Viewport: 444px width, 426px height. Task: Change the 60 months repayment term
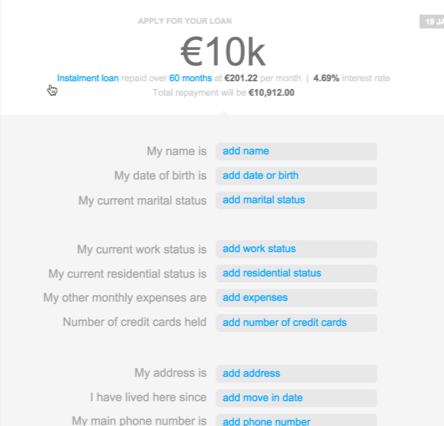click(x=190, y=78)
